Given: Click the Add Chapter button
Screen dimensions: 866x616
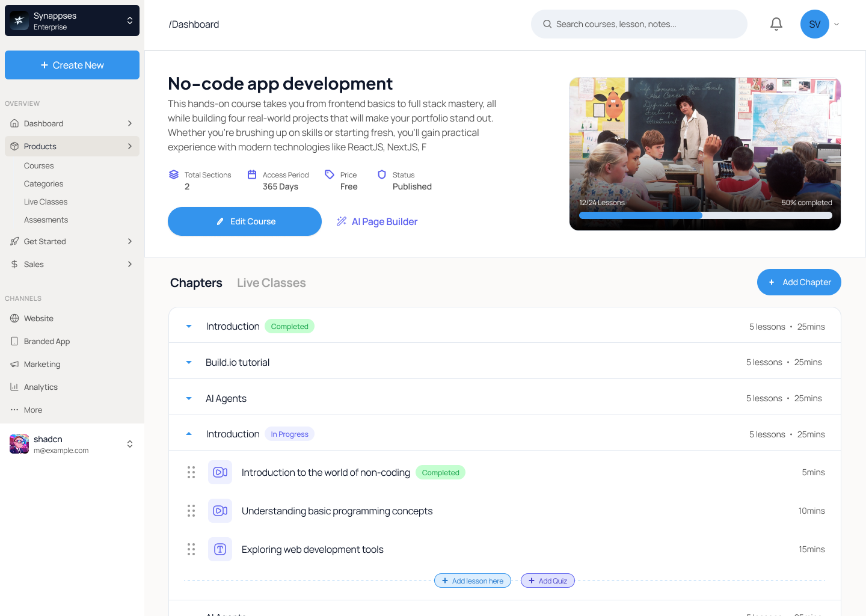Looking at the screenshot, I should point(799,282).
